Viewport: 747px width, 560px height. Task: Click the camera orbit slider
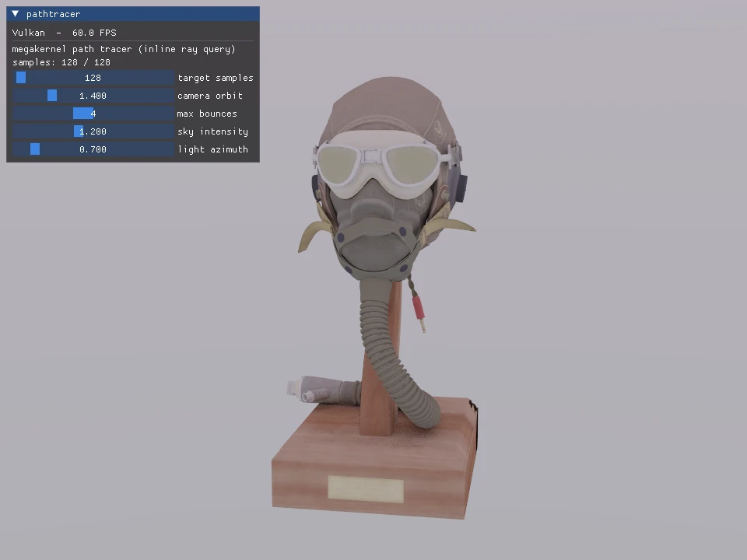(93, 96)
